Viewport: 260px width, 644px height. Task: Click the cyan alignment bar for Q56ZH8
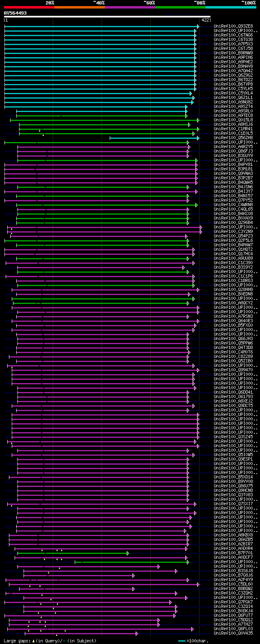(x=154, y=138)
